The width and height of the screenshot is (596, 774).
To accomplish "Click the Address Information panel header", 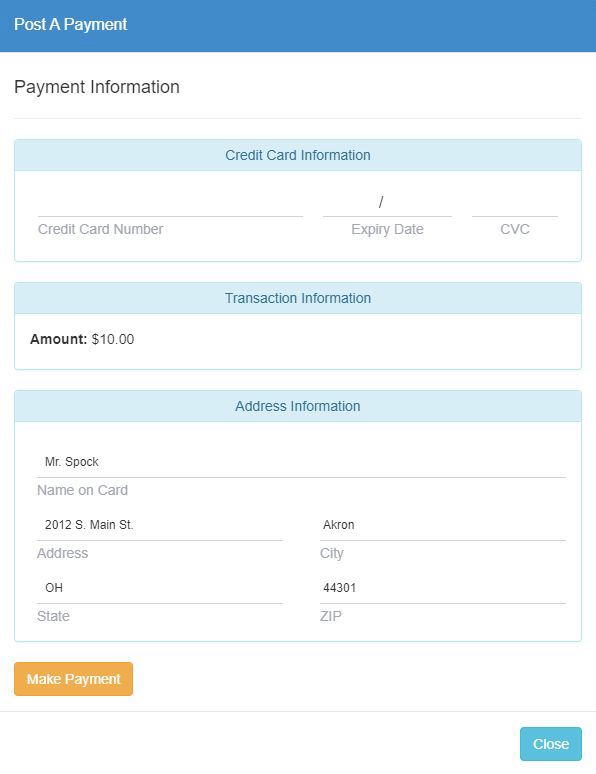I will tap(298, 406).
